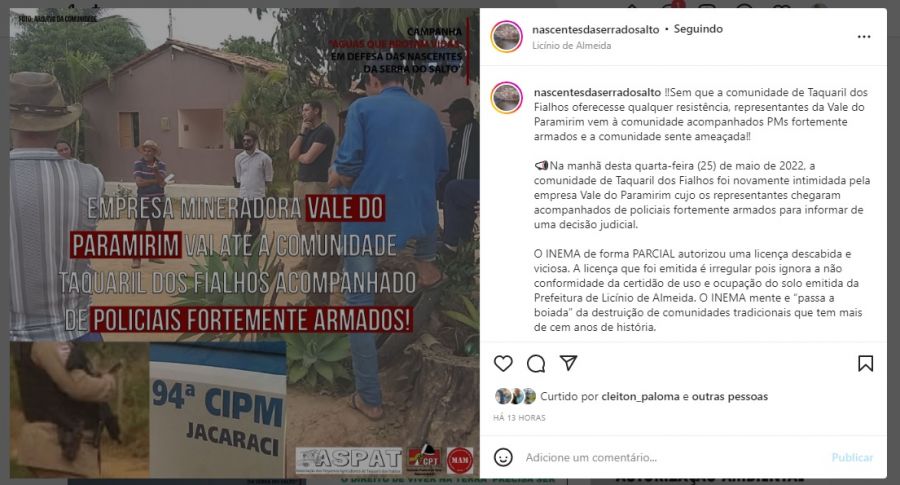900x485 pixels.
Task: Open the Licínio de Almeida location link
Action: (571, 45)
